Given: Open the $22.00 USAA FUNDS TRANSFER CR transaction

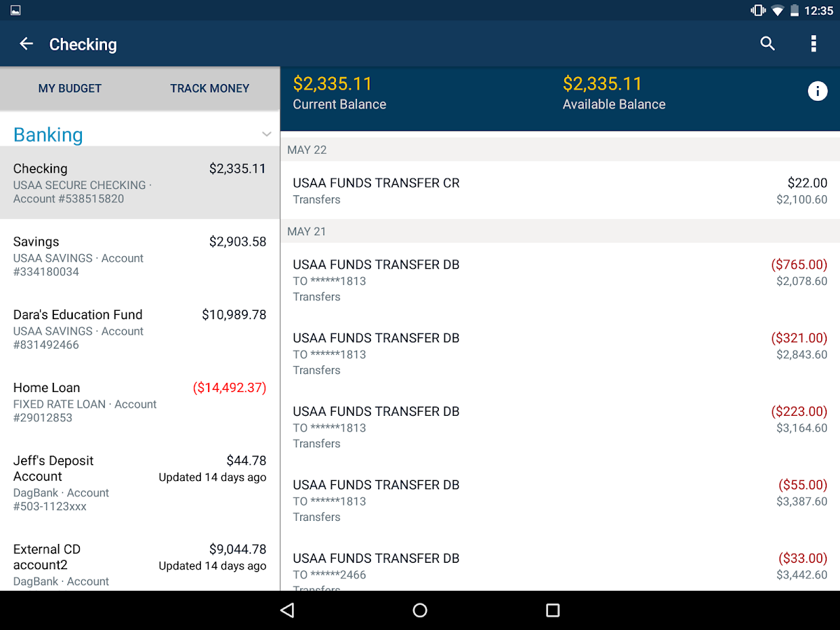Looking at the screenshot, I should pyautogui.click(x=560, y=190).
